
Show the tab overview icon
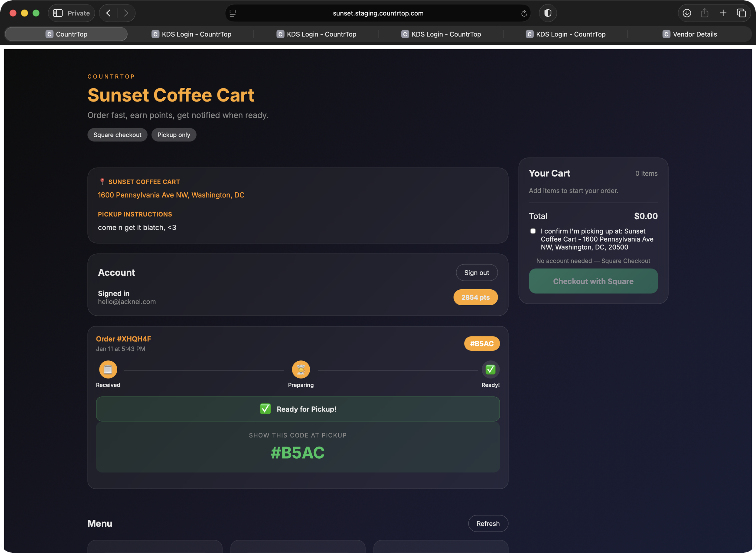point(741,13)
